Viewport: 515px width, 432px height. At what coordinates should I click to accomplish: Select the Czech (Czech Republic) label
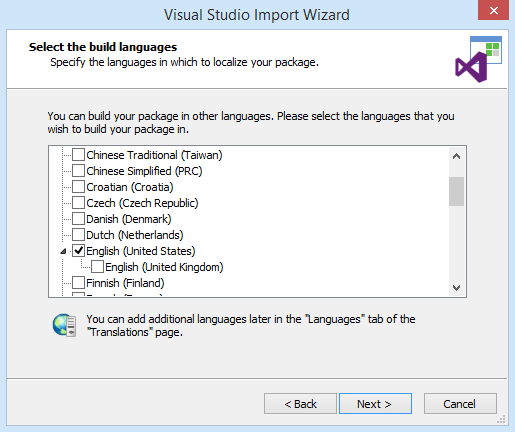pyautogui.click(x=142, y=203)
